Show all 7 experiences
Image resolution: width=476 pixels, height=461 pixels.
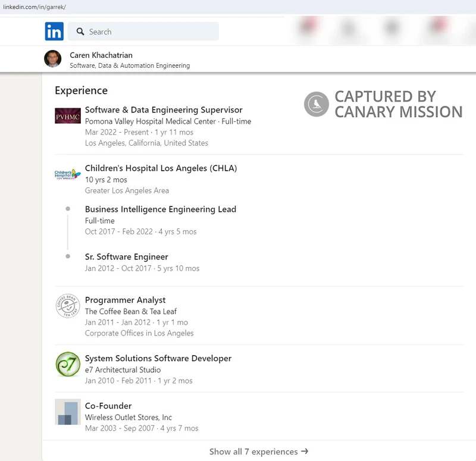[259, 451]
